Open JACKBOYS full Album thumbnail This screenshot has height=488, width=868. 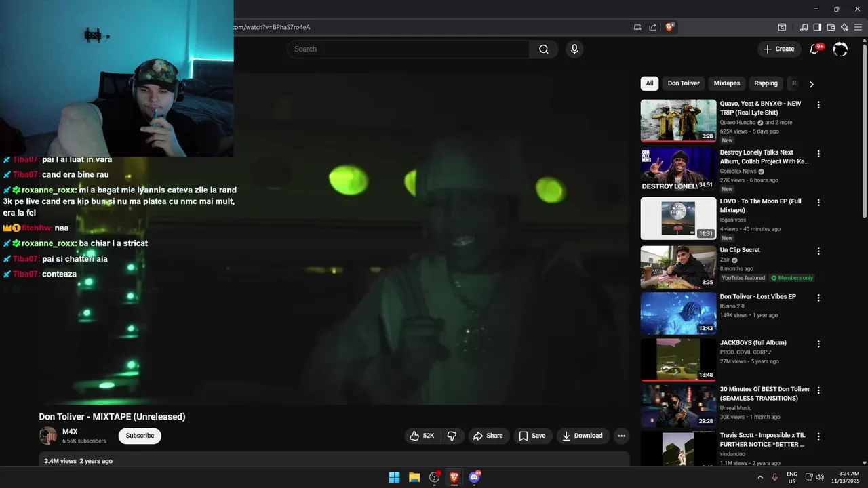pyautogui.click(x=678, y=359)
